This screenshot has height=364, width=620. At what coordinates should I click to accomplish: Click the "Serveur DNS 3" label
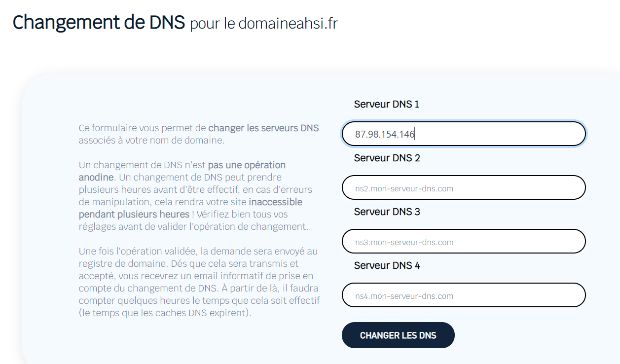tap(387, 212)
